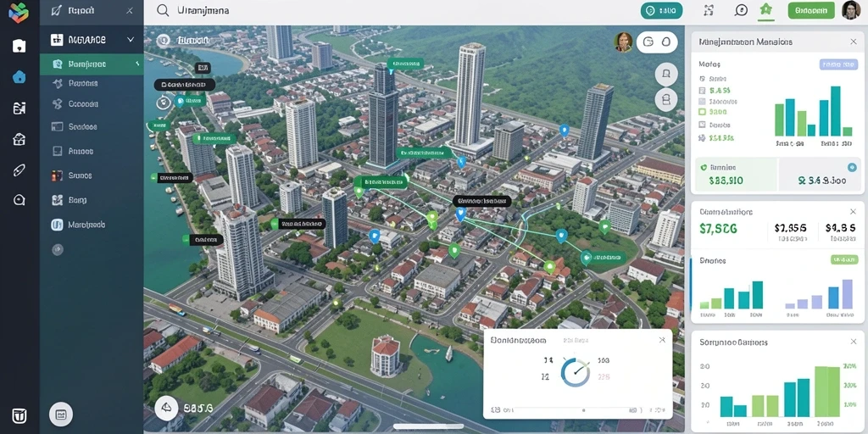Click the green pill button above the bar charts
The width and height of the screenshot is (868, 434).
point(844,259)
